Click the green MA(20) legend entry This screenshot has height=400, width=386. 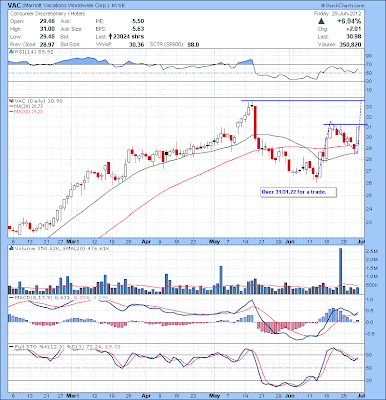pyautogui.click(x=26, y=106)
